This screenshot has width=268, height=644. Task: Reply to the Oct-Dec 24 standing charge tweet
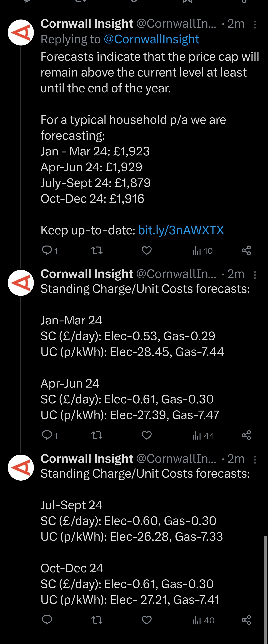pos(47,620)
